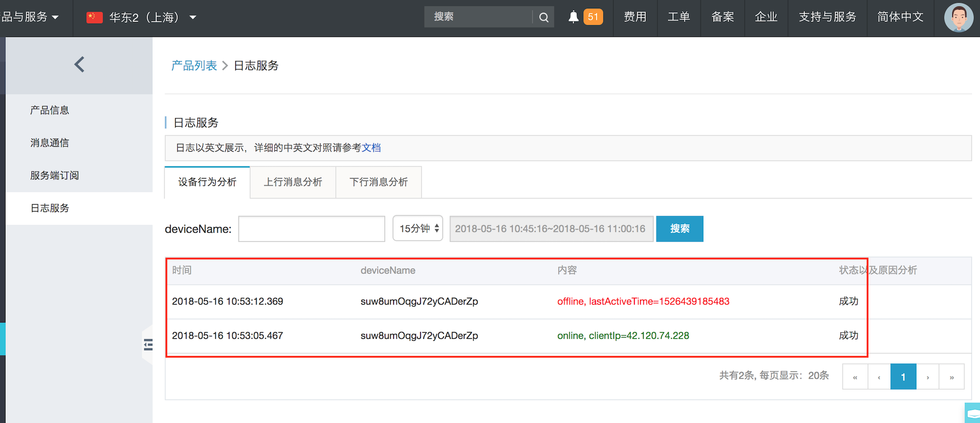980x423 pixels.
Task: Go to next page of results
Action: [x=928, y=377]
